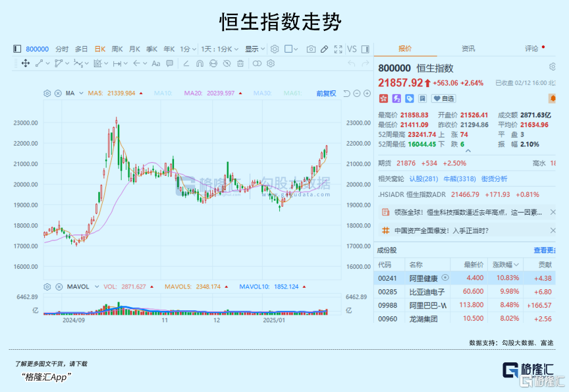Viewport: 569px width, 392px height.
Task: Toggle MA30 line visibility
Action: click(x=262, y=94)
